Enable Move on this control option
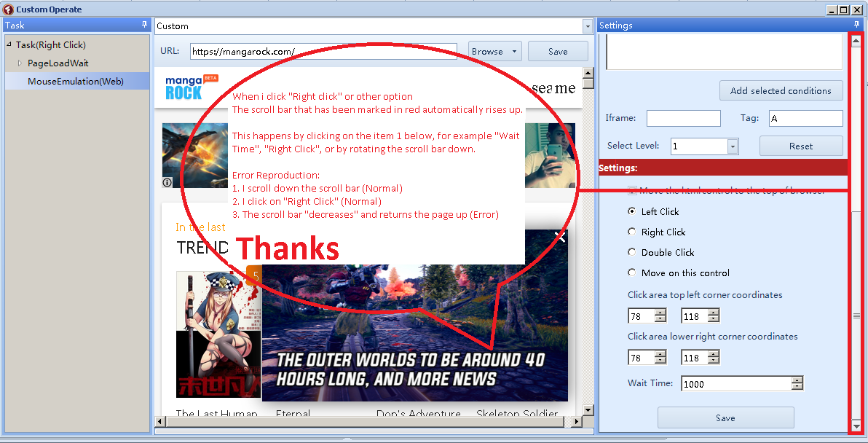Viewport: 868px width, 443px height. [x=631, y=273]
